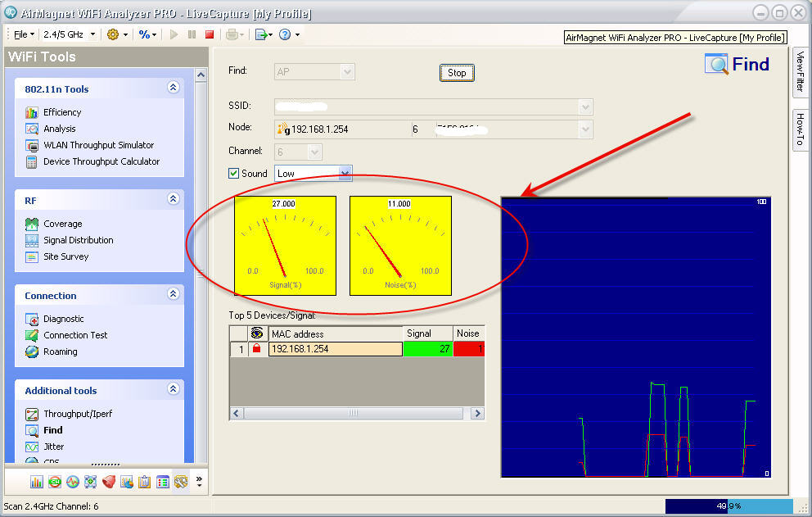Open the File menu
The image size is (812, 517).
coord(24,34)
